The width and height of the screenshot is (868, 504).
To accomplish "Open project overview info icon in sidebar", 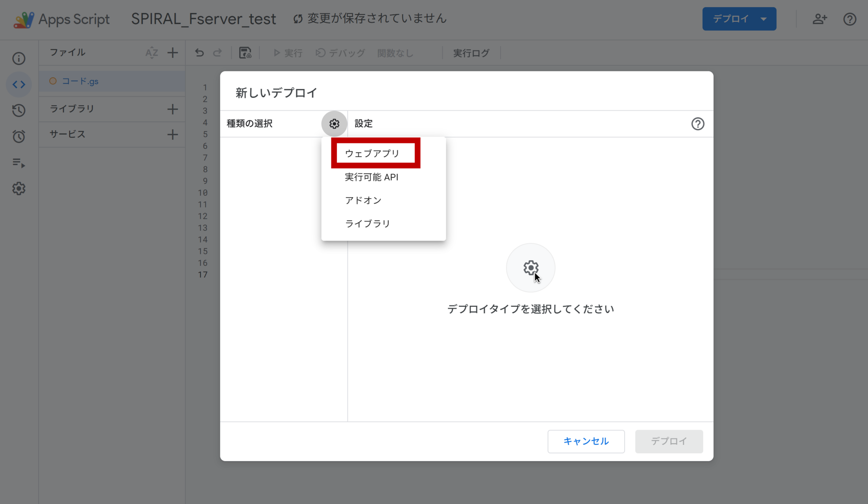I will (19, 59).
